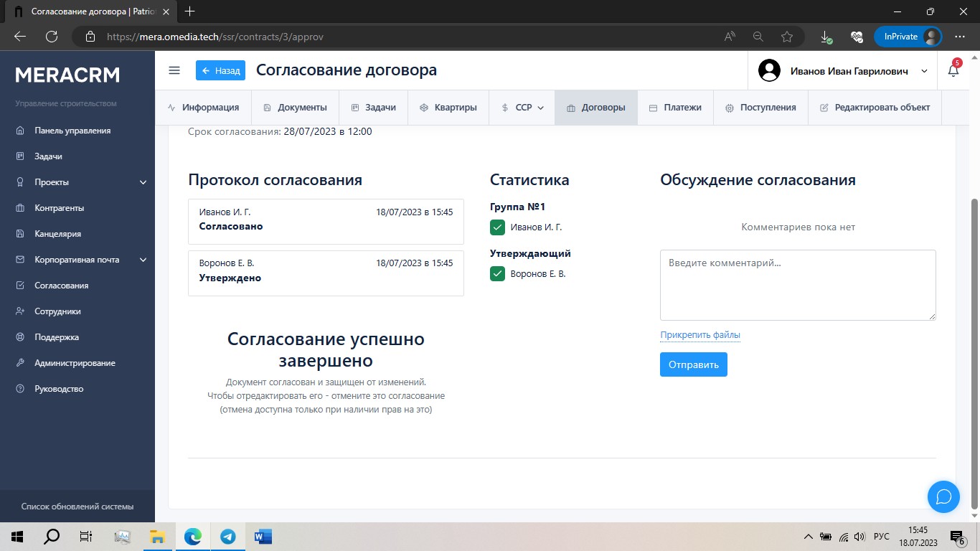Open browser downloads icon
The height and width of the screenshot is (551, 980).
coord(826,37)
